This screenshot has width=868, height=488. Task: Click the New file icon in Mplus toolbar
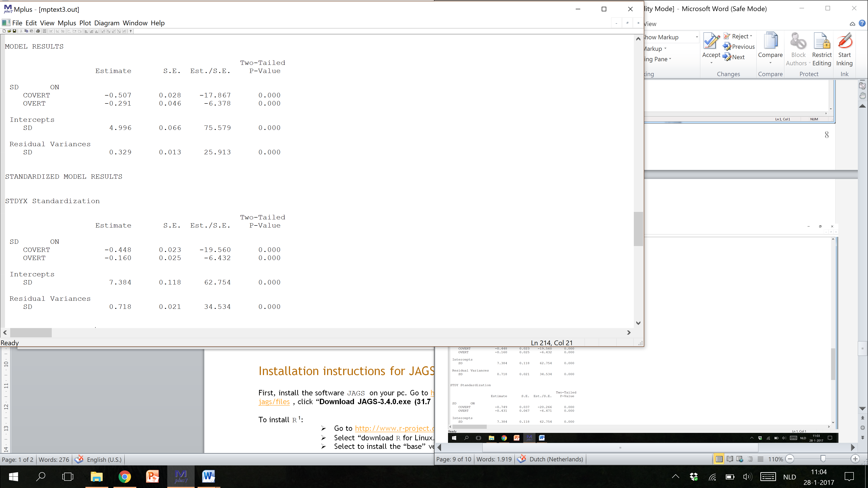point(4,31)
